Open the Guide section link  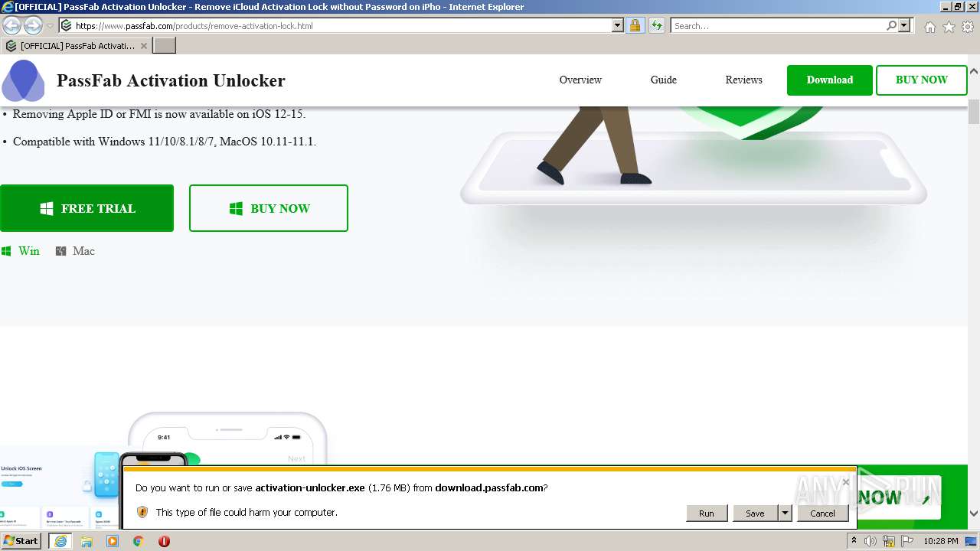(x=664, y=80)
